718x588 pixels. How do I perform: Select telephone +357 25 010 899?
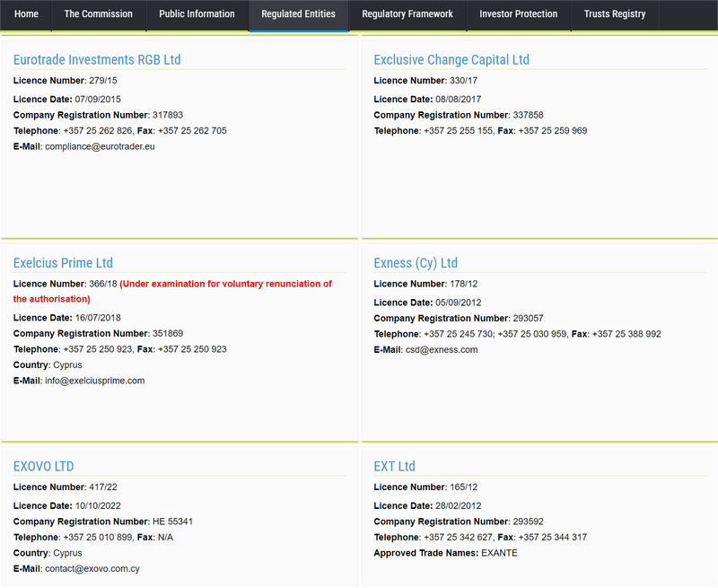98,538
